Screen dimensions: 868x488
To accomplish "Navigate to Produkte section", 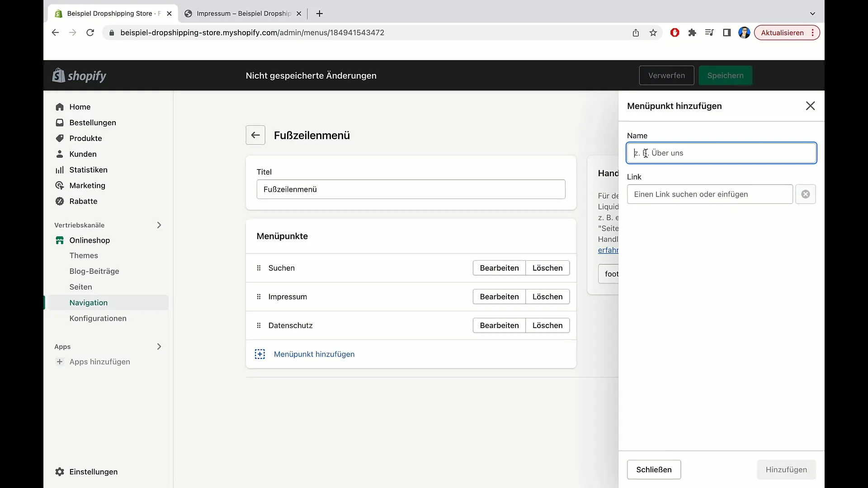I will [x=85, y=138].
